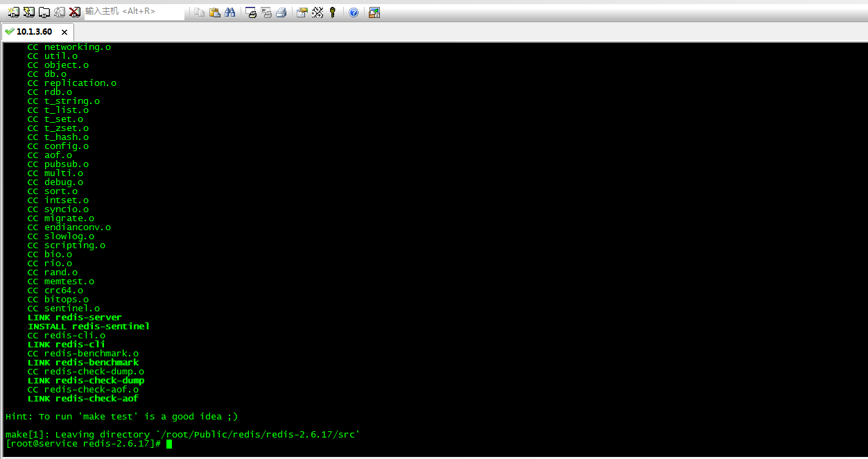Click the 'CC memtest.o' line

61,282
